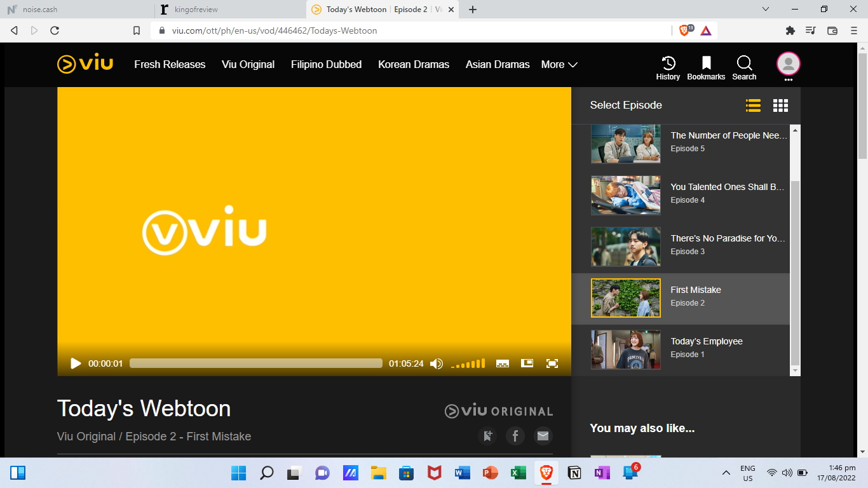
Task: Close the Today's Webtoon browser tab
Action: tap(451, 10)
